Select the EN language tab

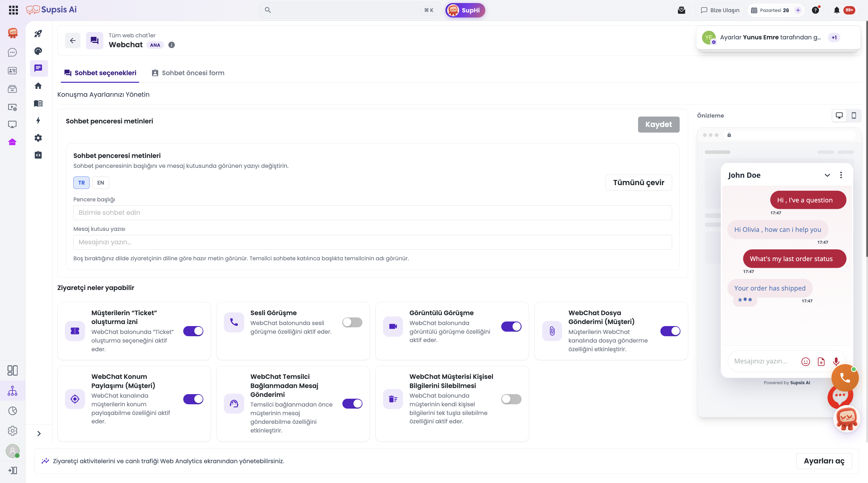pos(101,183)
